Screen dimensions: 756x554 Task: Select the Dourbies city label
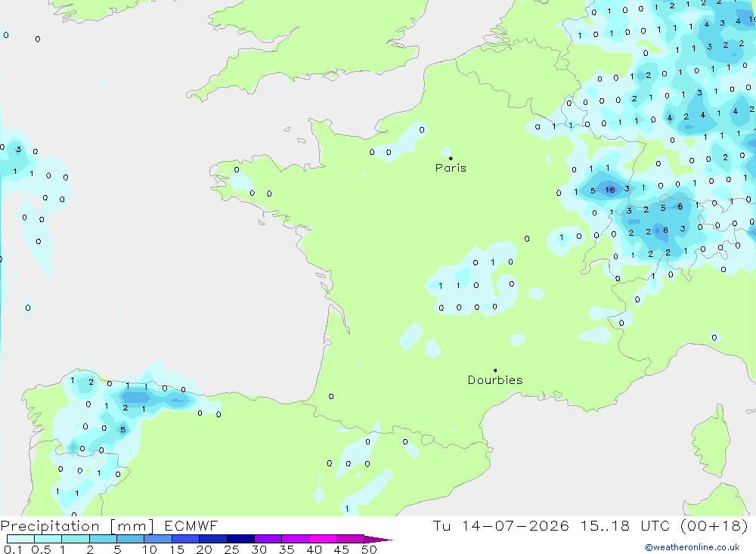[495, 380]
